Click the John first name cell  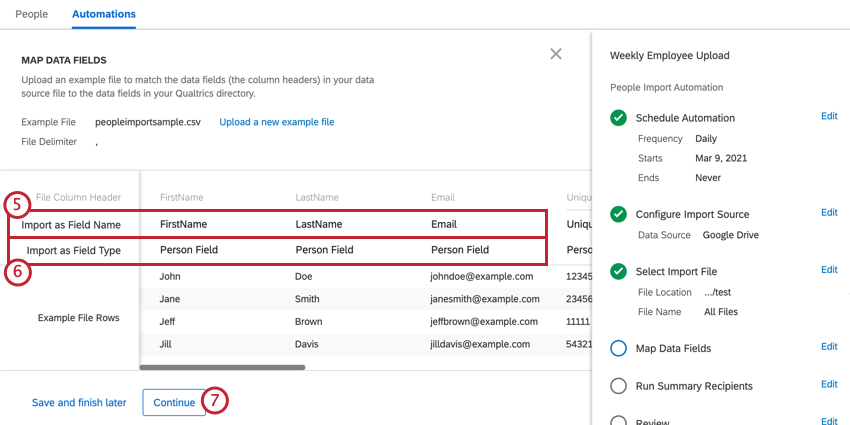pyautogui.click(x=170, y=276)
